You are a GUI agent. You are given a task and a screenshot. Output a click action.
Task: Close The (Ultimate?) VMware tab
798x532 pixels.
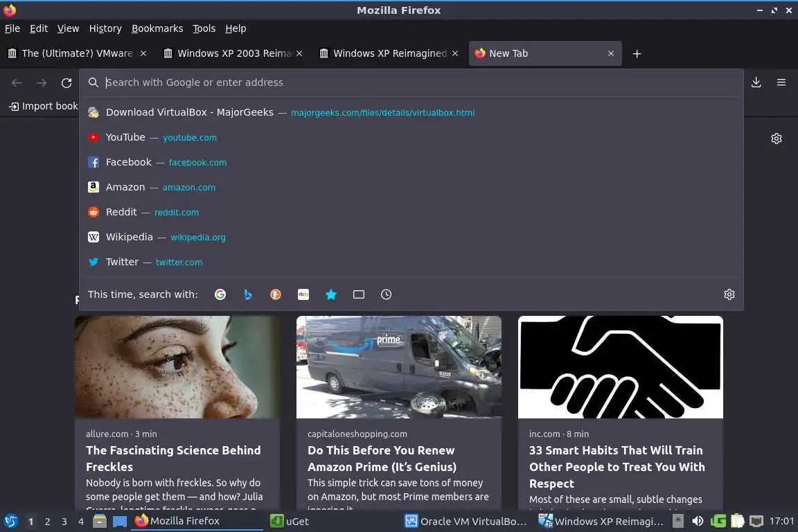143,53
